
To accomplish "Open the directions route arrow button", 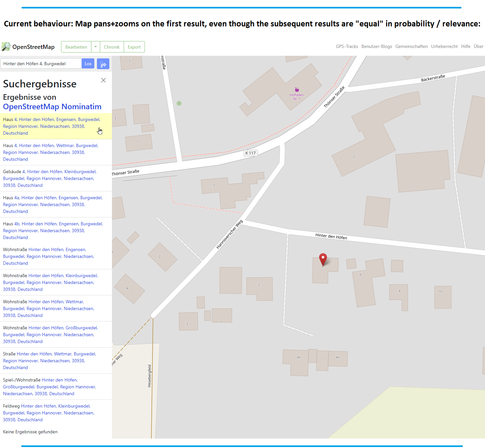I will point(103,64).
